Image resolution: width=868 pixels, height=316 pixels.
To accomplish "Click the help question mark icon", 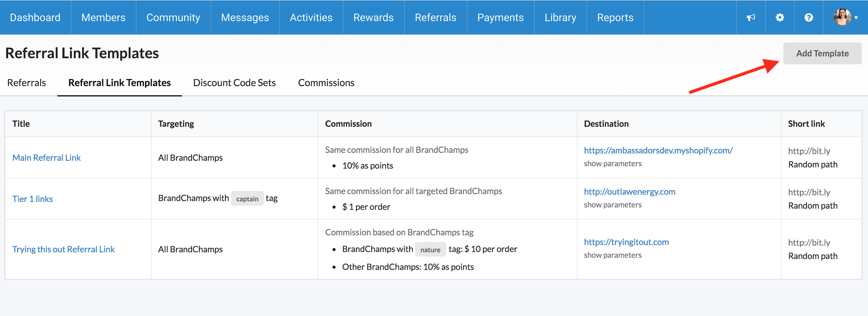I will [x=809, y=18].
